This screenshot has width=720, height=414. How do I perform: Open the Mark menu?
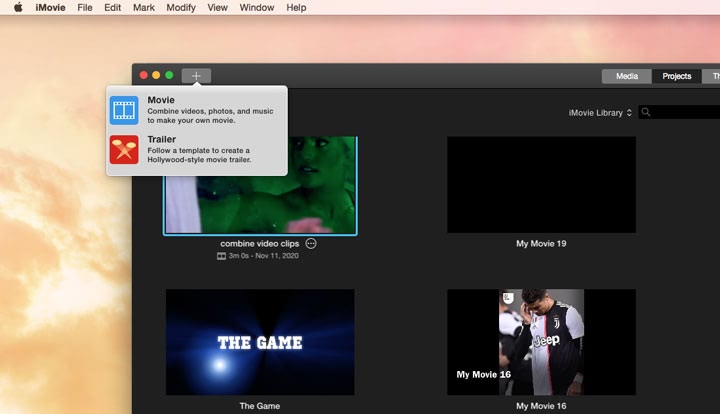(x=144, y=7)
